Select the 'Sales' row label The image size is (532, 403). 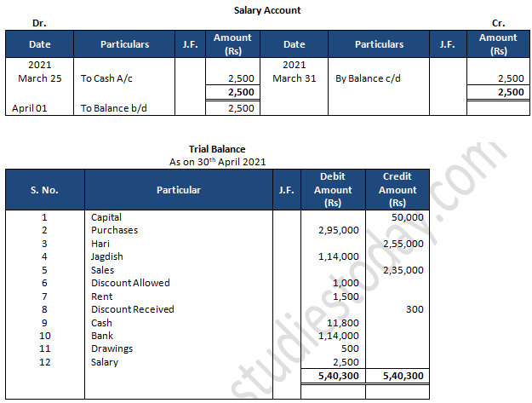coord(102,270)
